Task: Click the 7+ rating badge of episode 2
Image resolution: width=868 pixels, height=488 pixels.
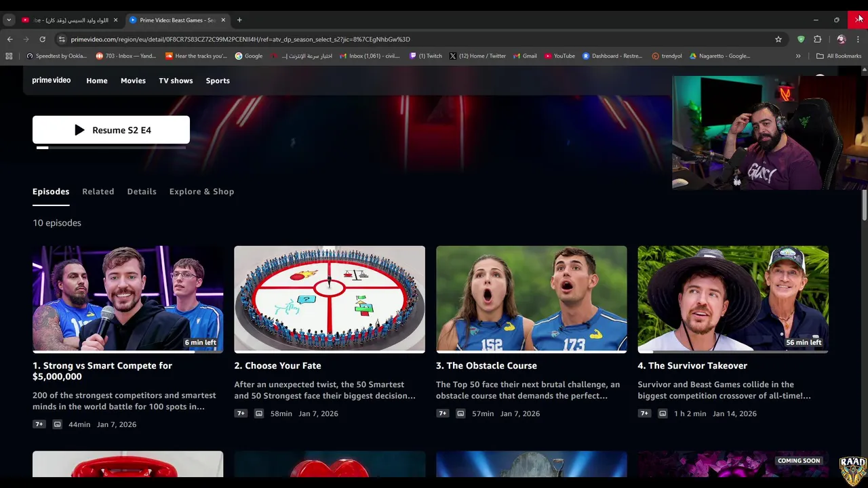Action: (241, 413)
